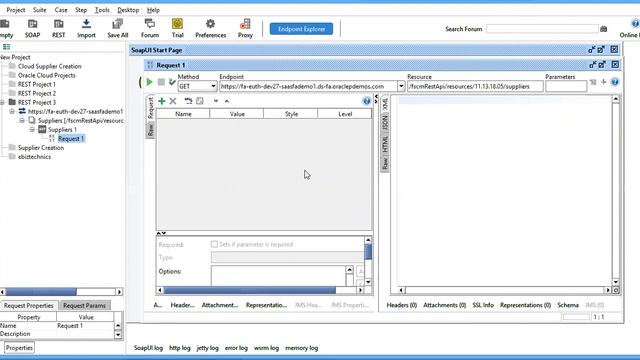
Task: Select Cloud Supplier Creation project
Action: [49, 66]
